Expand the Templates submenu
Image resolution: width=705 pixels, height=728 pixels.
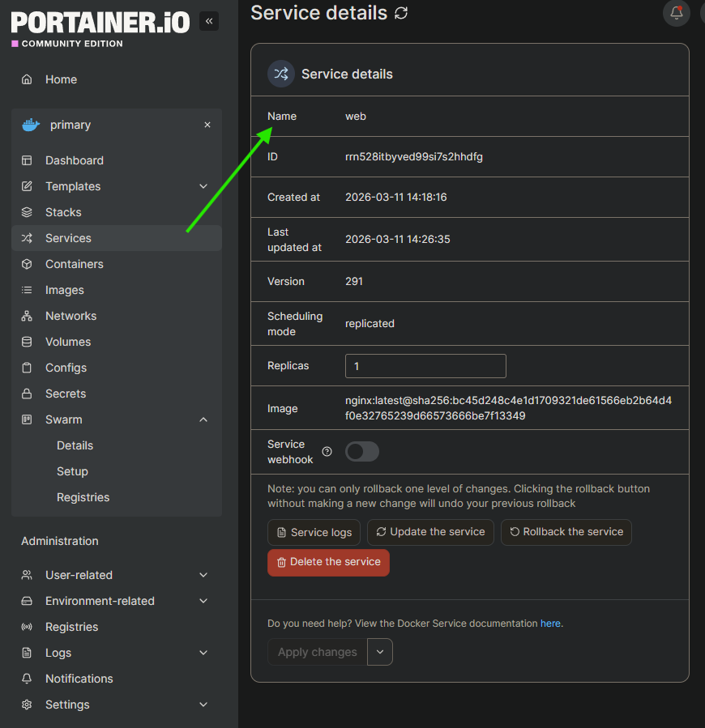tap(203, 186)
